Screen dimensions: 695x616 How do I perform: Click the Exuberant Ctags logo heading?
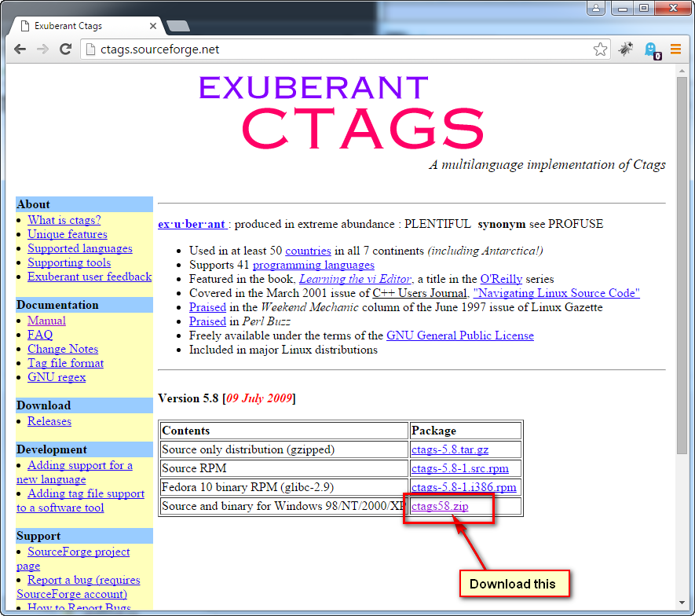[342, 114]
